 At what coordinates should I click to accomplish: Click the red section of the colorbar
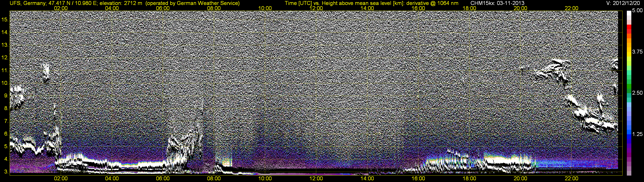629,29
